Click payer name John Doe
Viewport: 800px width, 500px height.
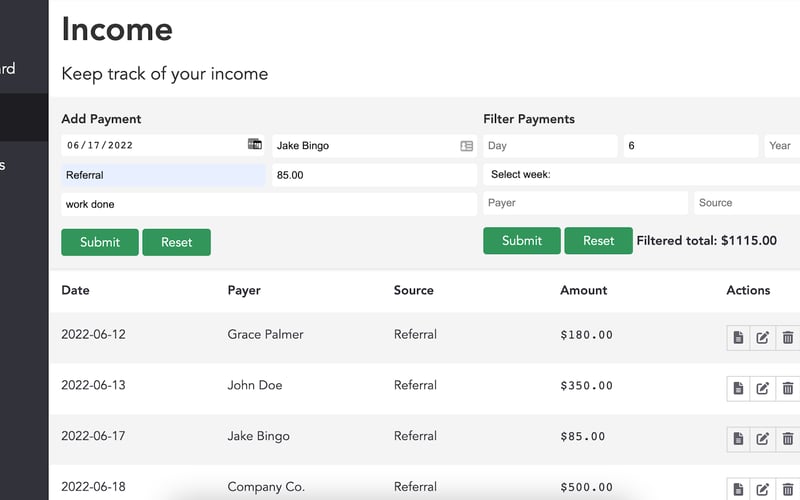255,385
